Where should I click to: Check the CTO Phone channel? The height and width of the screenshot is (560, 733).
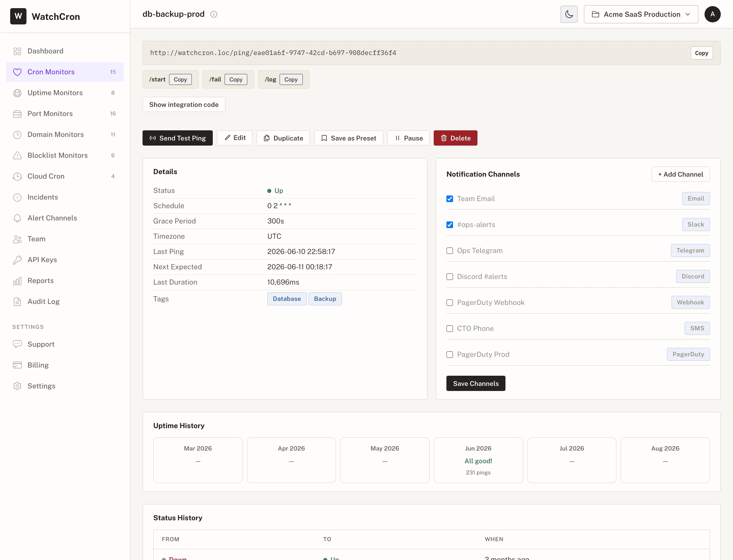[450, 329]
